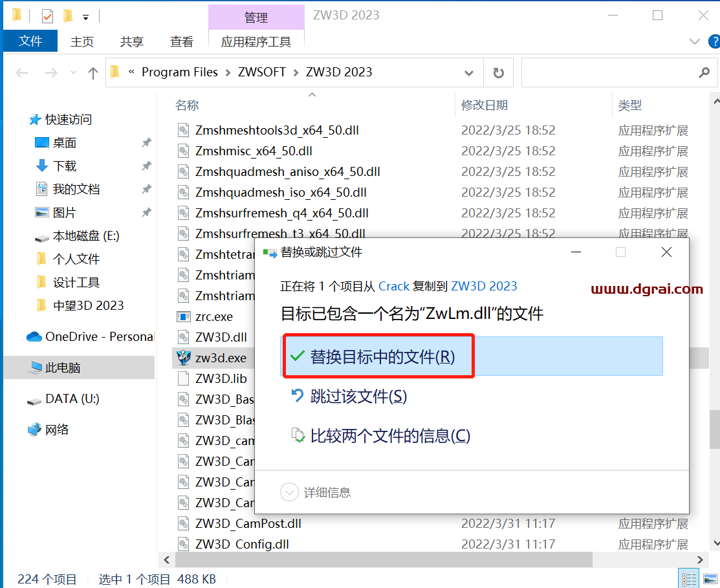Click the Up one level arrow
The width and height of the screenshot is (720, 588).
click(x=93, y=73)
